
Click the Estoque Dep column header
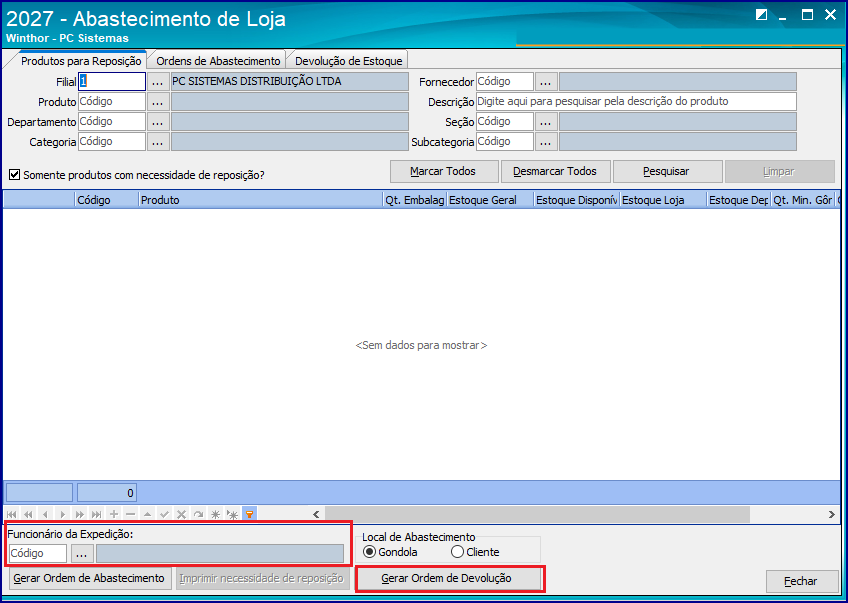738,200
